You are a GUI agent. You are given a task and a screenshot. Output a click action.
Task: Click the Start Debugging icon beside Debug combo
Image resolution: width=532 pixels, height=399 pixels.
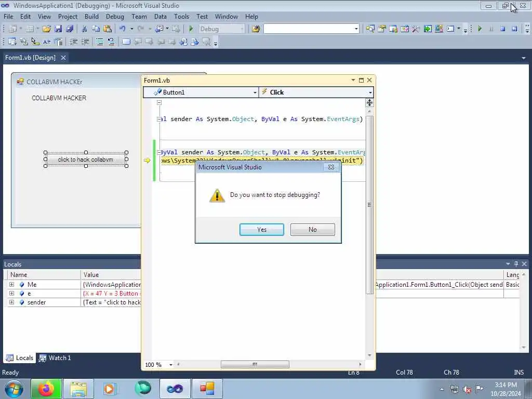point(191,29)
